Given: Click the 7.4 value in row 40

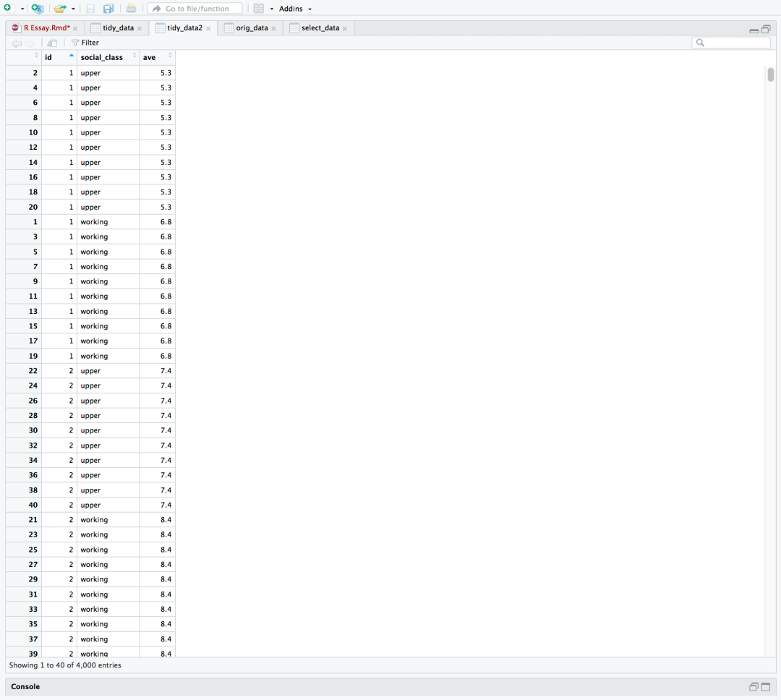Looking at the screenshot, I should point(158,505).
